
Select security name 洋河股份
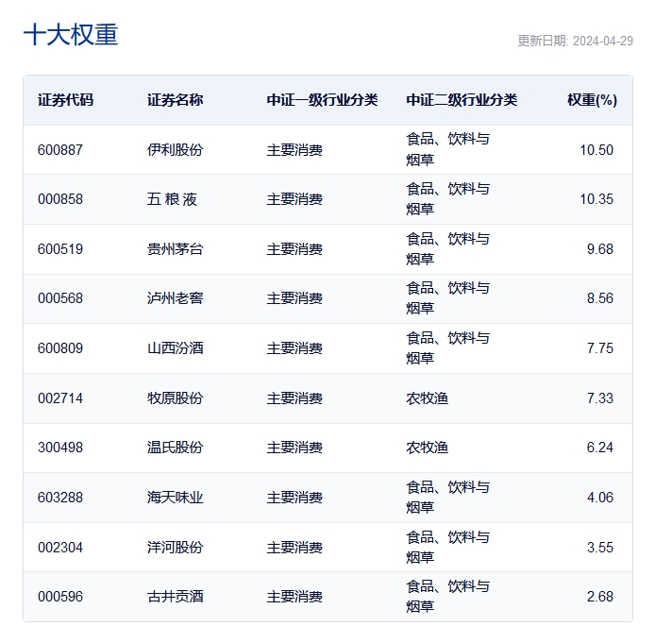pyautogui.click(x=175, y=548)
